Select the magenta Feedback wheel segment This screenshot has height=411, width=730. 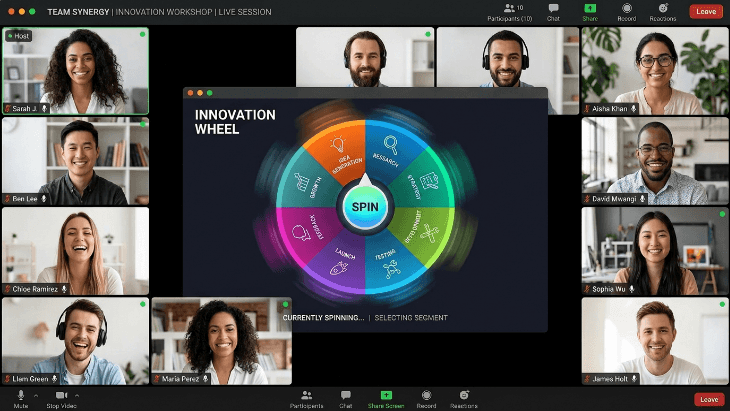[x=307, y=231]
